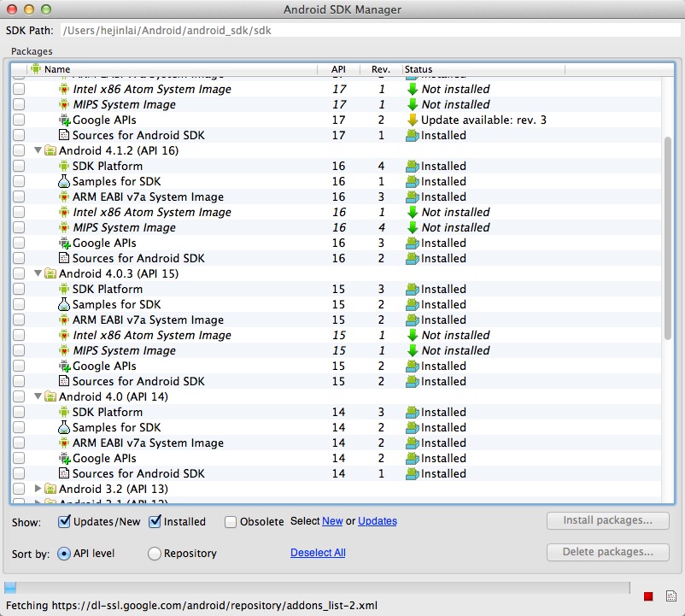This screenshot has height=616, width=685.
Task: Click the Delete packages button
Action: [607, 552]
